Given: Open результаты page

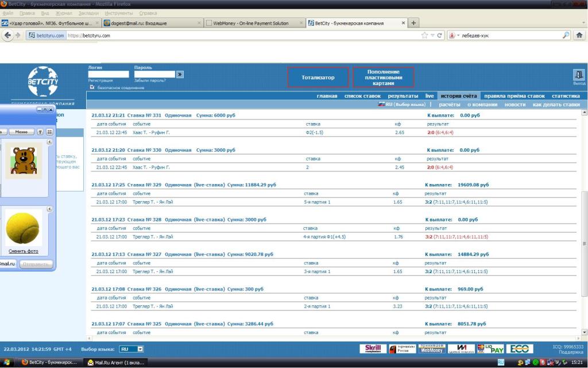Looking at the screenshot, I should pos(403,96).
